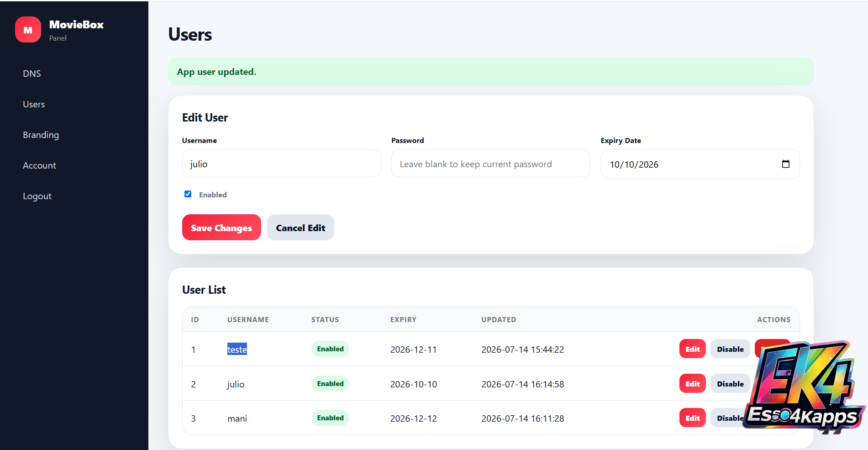This screenshot has width=868, height=450.
Task: Click the USERNAME column header
Action: pos(248,319)
